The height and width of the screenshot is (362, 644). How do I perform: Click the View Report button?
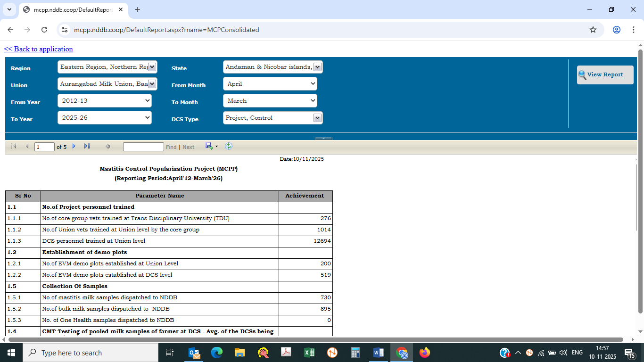(605, 74)
